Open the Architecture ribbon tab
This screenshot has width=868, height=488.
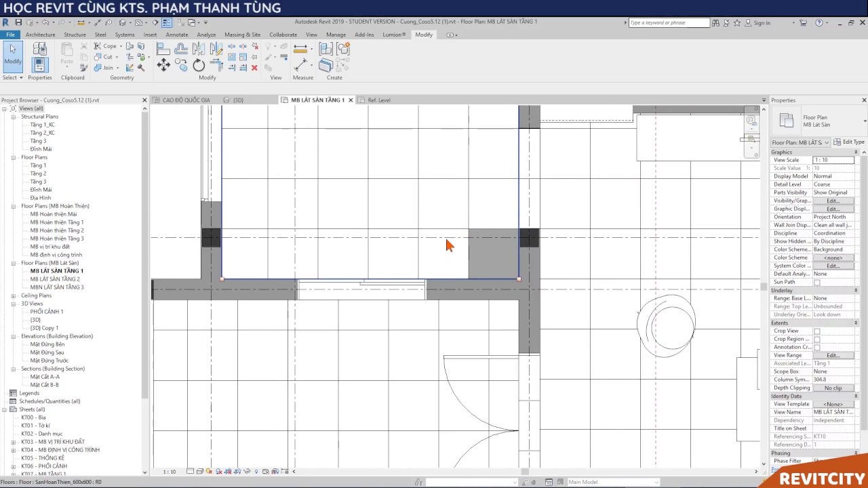tap(41, 35)
